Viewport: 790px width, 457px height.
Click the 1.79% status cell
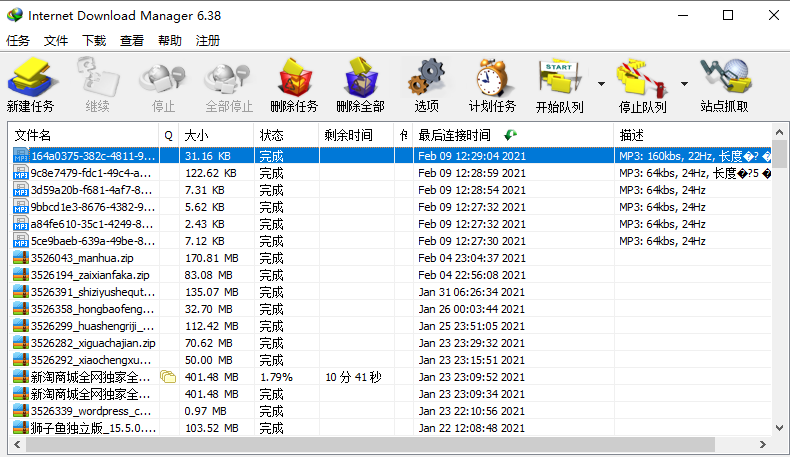[x=277, y=377]
